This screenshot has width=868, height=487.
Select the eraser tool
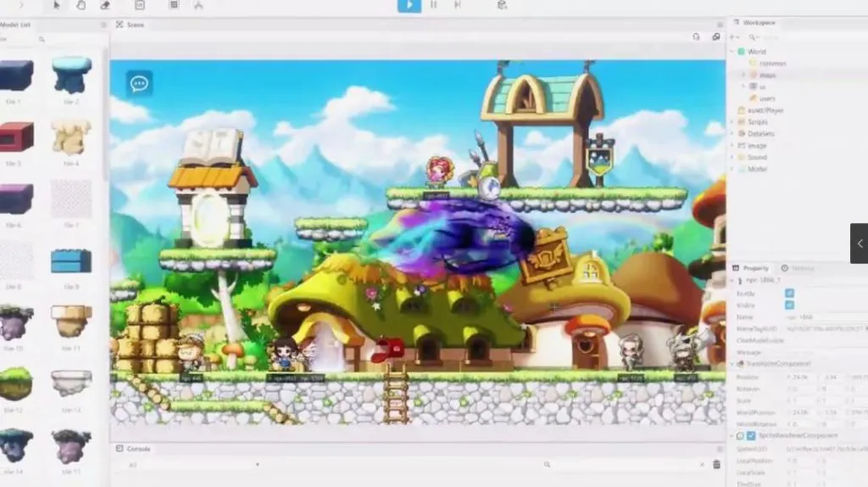105,5
